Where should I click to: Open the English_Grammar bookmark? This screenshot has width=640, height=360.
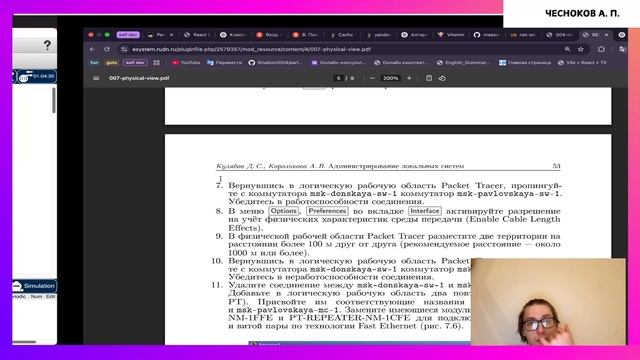[464, 62]
